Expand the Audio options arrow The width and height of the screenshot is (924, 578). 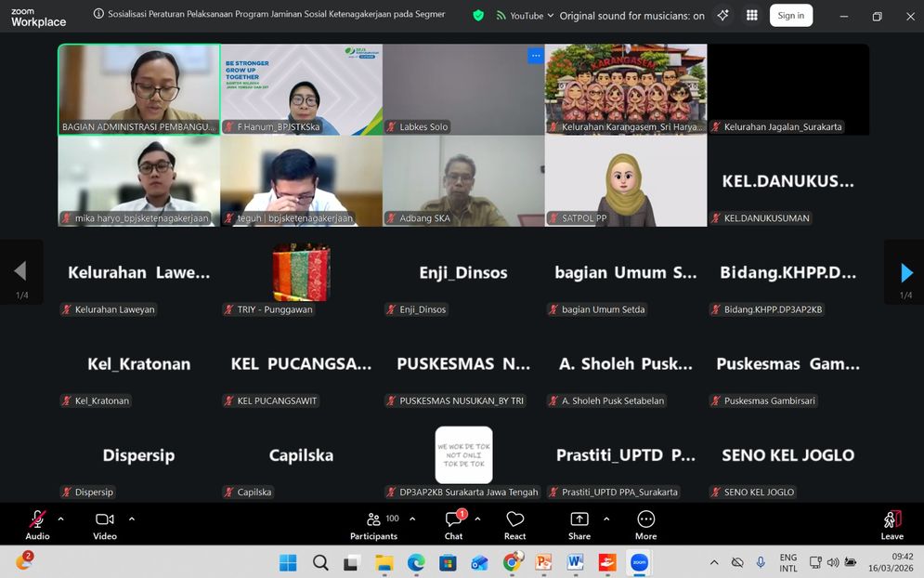pos(61,519)
